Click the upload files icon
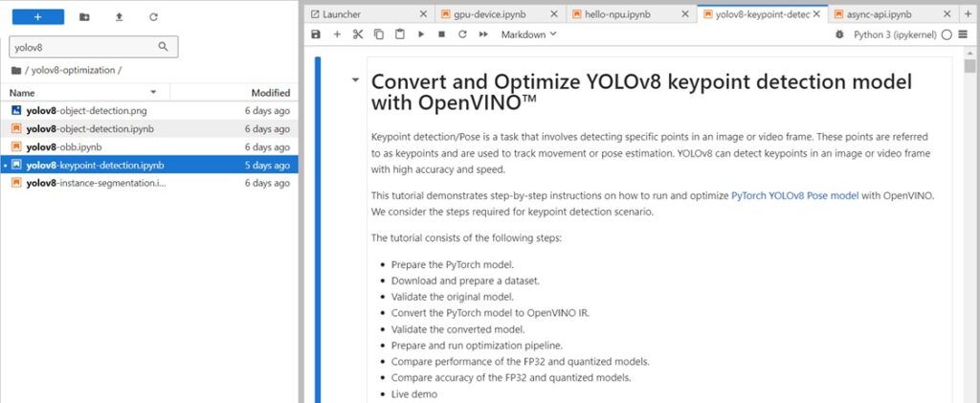This screenshot has height=403, width=980. (x=119, y=17)
